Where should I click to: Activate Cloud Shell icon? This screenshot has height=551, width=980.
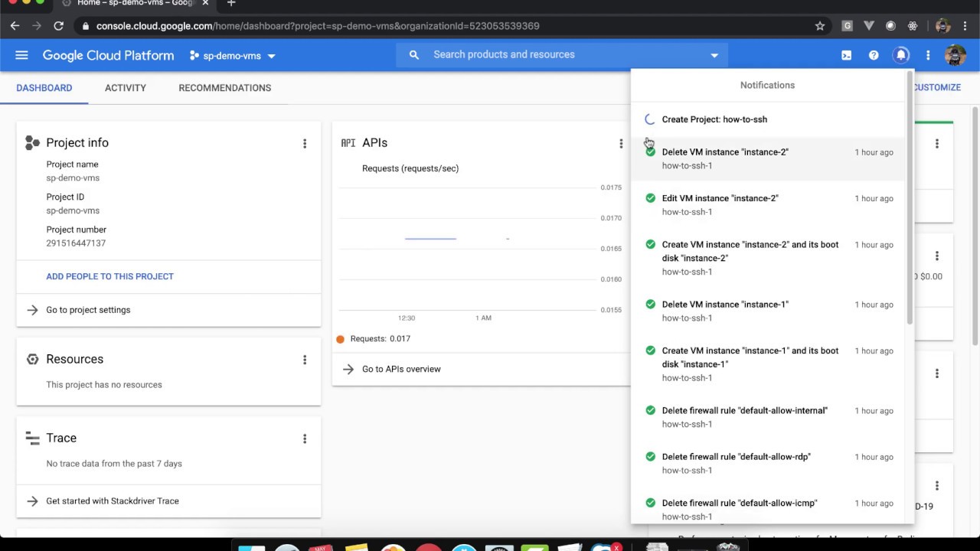tap(846, 55)
